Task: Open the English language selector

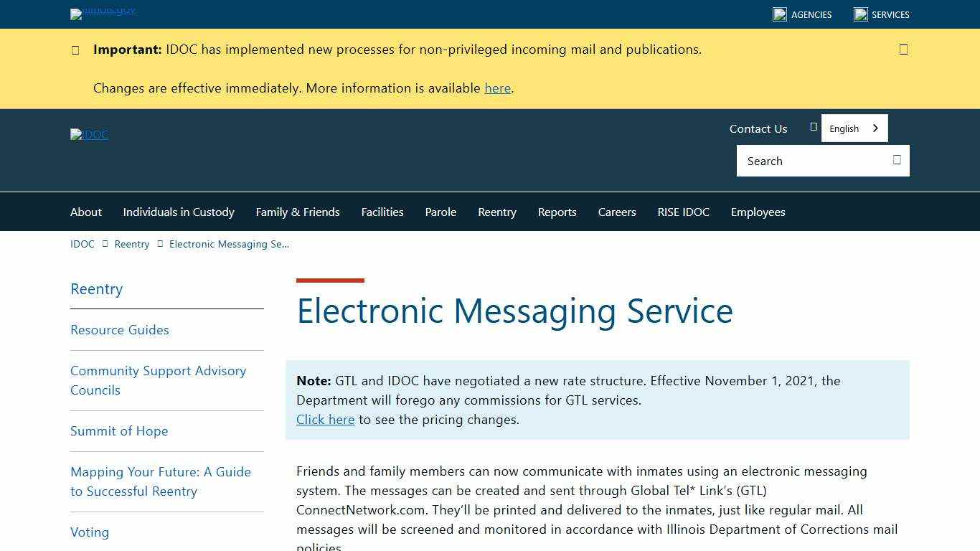Action: click(x=854, y=128)
